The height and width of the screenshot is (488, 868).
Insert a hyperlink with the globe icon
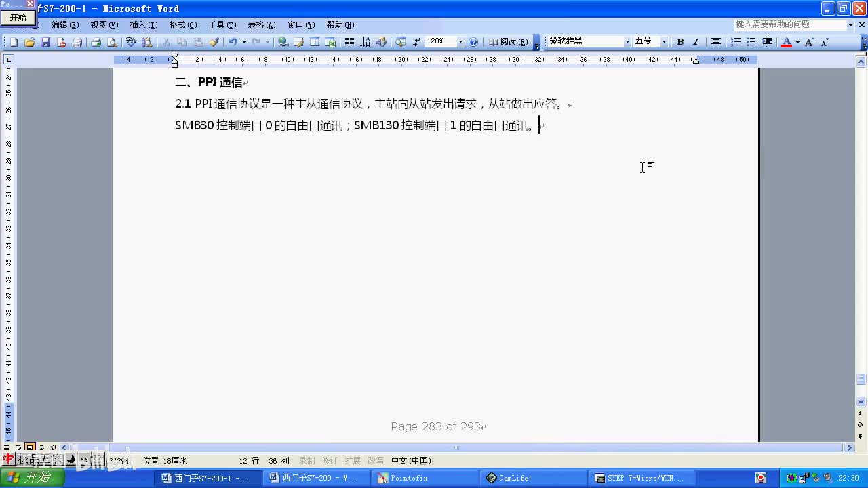point(283,42)
